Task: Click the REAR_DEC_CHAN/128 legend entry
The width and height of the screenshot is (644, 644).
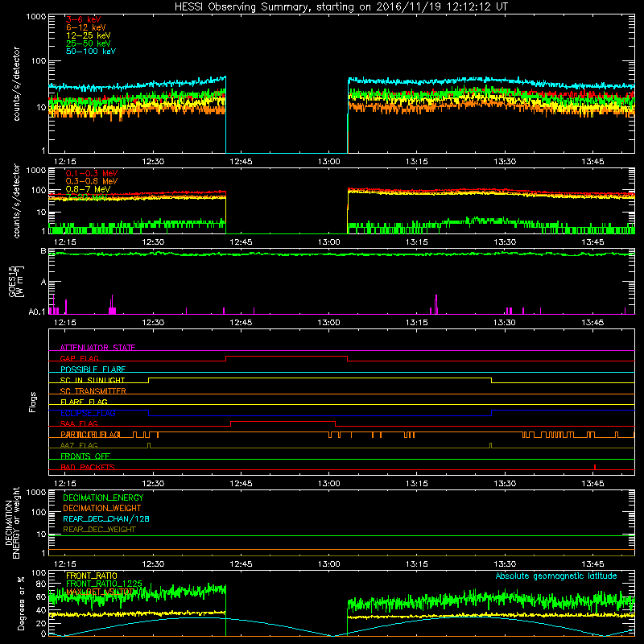Action: [106, 518]
